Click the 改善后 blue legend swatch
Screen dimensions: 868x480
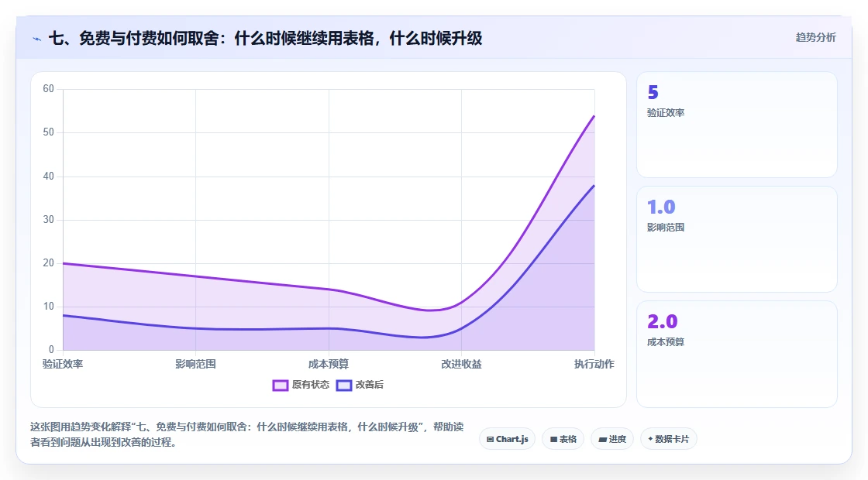point(344,386)
